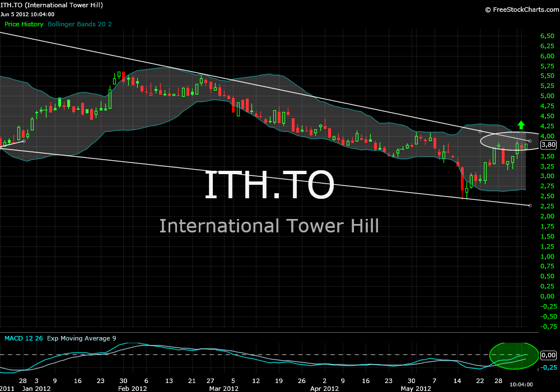The height and width of the screenshot is (392, 560).
Task: Click the 6,00 price axis label
Action: tap(548, 56)
